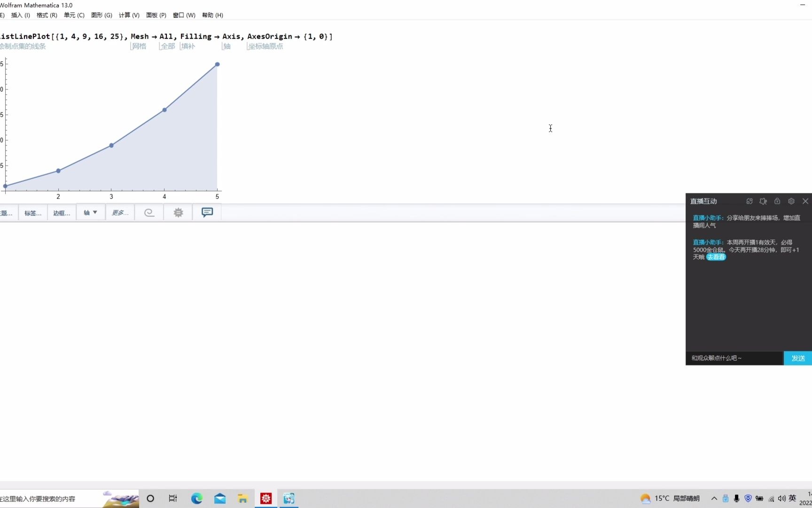Click the microphone tray icon

(736, 499)
